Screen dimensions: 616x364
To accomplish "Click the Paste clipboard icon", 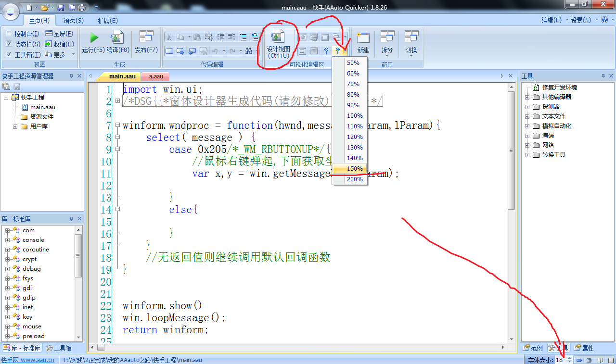I will coord(197,37).
